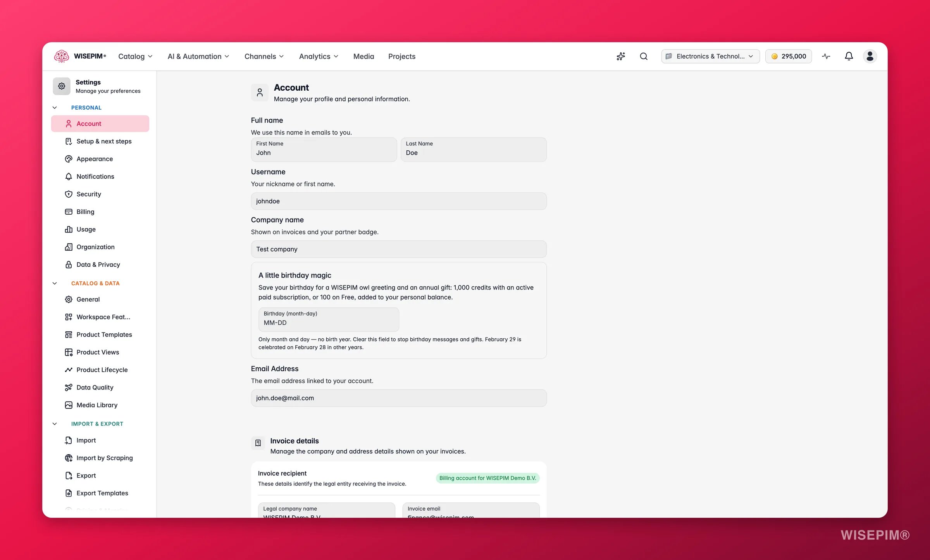Click the WISEPIM logo
Screen dimensions: 930x560
80,56
